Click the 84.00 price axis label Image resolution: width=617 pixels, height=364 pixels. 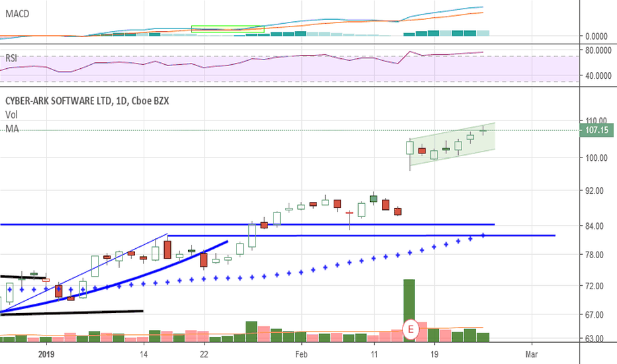(x=596, y=226)
